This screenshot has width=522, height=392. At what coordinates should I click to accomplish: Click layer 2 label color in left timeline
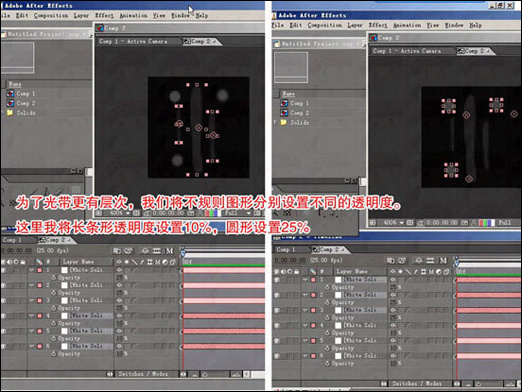(x=40, y=285)
